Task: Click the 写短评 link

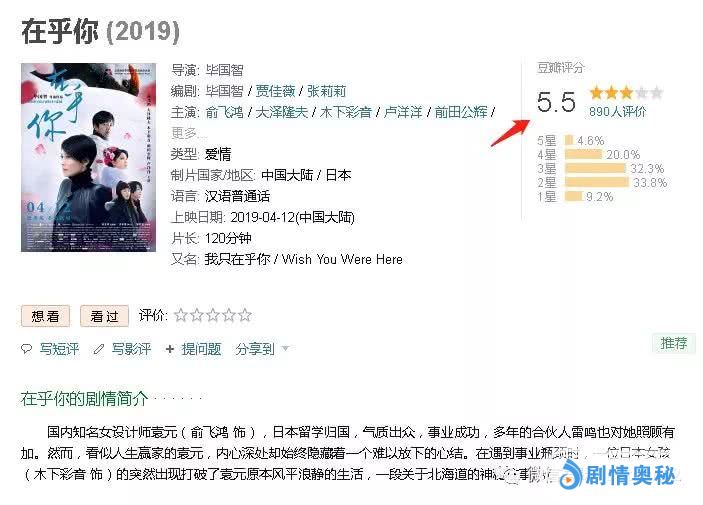Action: click(59, 349)
